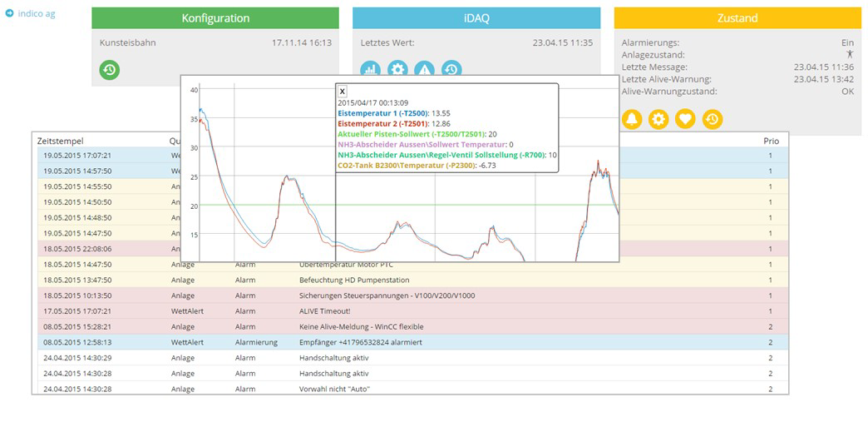The image size is (868, 422).
Task: Click the Letztes Wert date 23.04.15 11:35
Action: (x=563, y=42)
